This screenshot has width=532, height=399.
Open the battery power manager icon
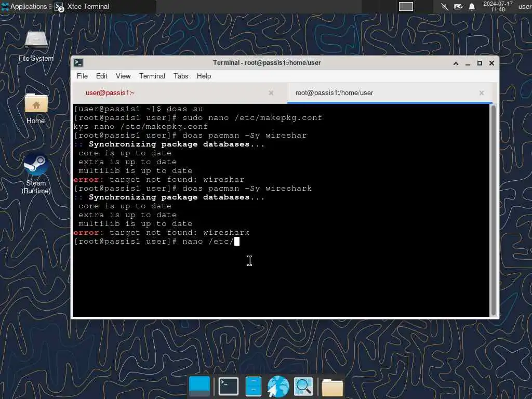pyautogui.click(x=458, y=6)
